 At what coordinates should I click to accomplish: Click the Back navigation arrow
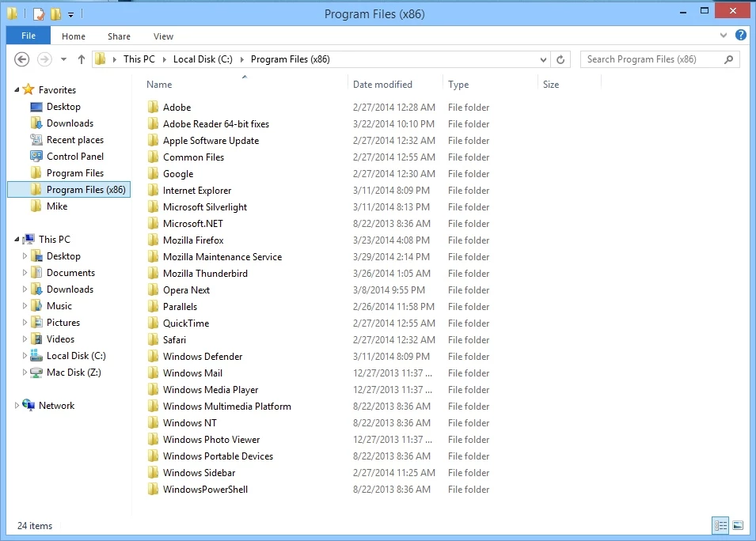(x=21, y=59)
